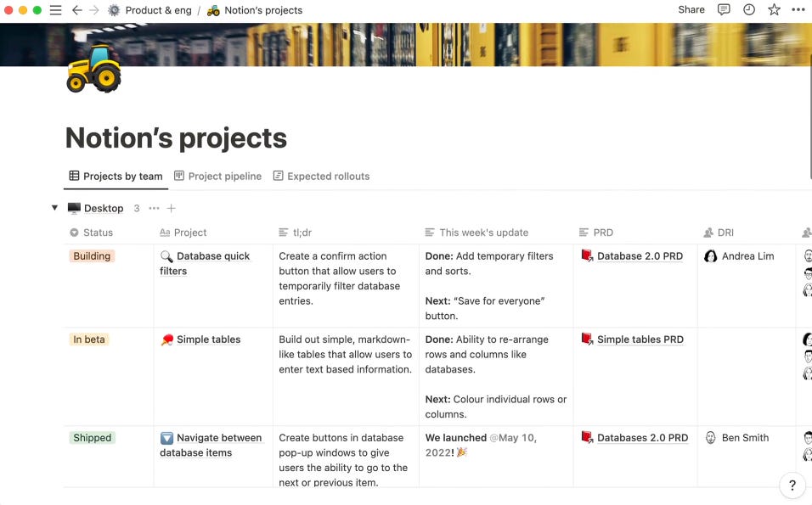The height and width of the screenshot is (505, 812).
Task: Click the ping-pong icon of Simple tables
Action: 166,339
